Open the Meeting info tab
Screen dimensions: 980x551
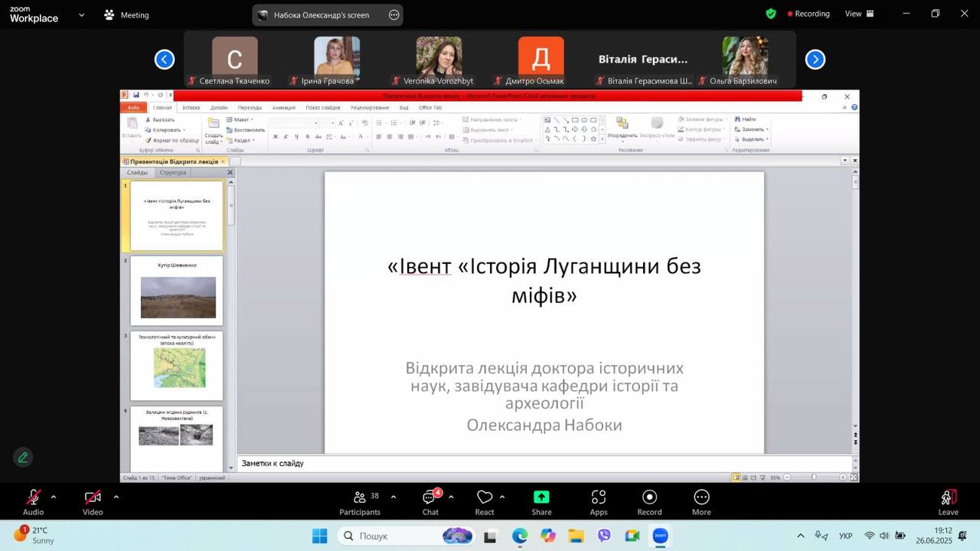[126, 15]
